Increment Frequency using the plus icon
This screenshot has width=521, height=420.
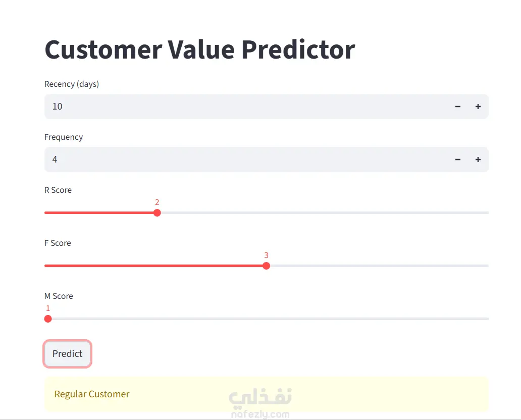point(478,160)
